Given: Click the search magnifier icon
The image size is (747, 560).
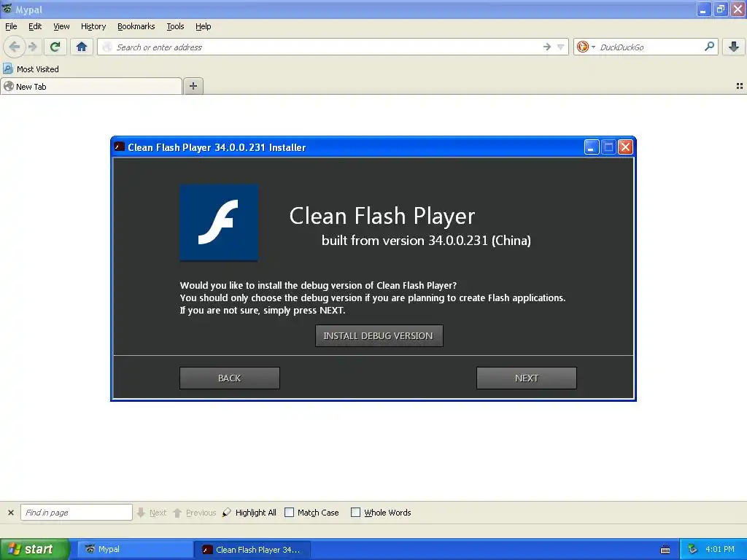Looking at the screenshot, I should (709, 47).
